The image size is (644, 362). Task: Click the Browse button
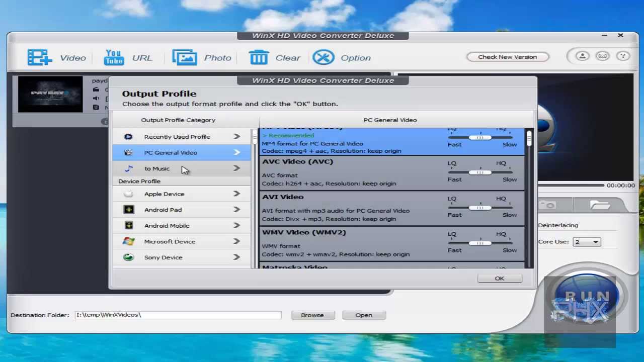[x=312, y=315]
